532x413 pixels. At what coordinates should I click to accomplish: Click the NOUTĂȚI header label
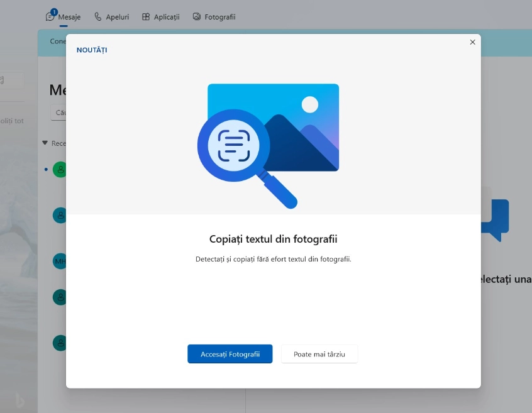point(92,50)
